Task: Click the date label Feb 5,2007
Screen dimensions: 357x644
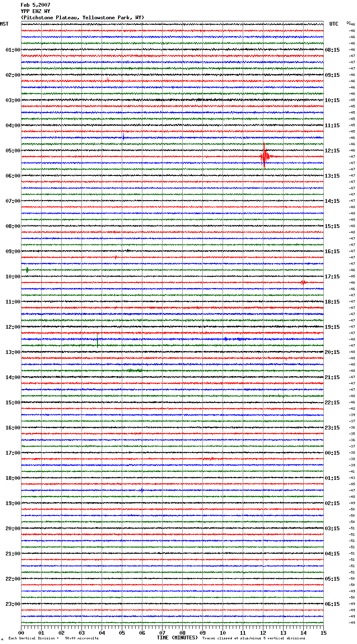Action: (x=35, y=5)
